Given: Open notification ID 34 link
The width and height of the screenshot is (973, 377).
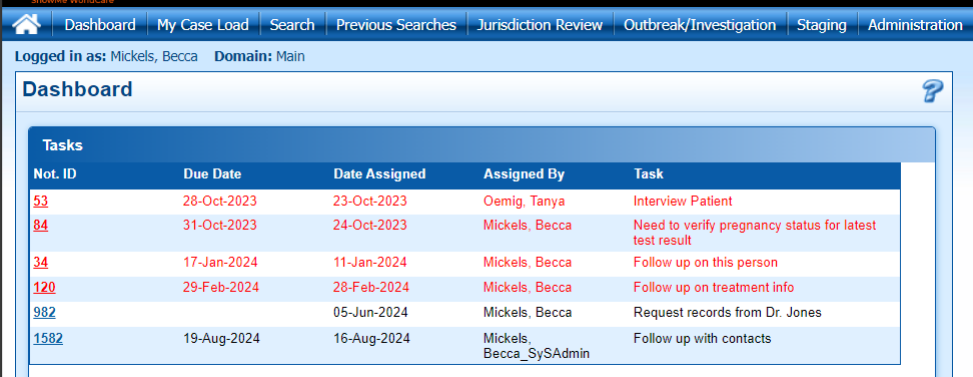Looking at the screenshot, I should 40,262.
